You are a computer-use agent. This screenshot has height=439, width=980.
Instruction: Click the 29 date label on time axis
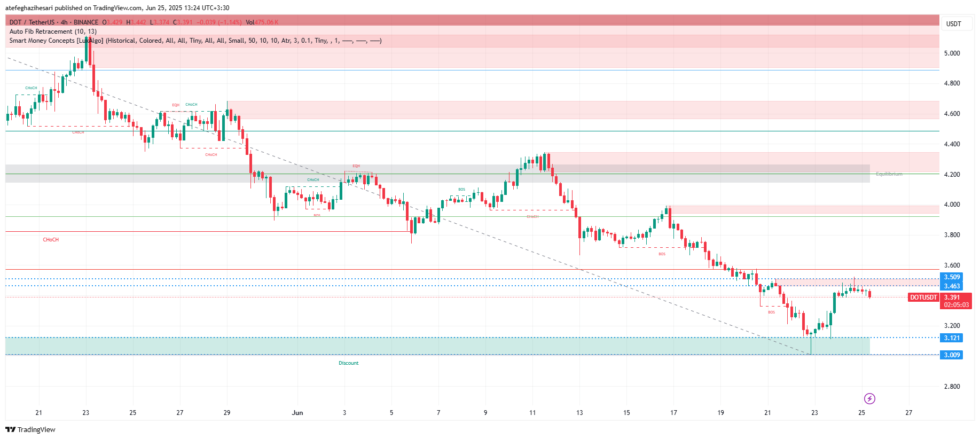[227, 413]
